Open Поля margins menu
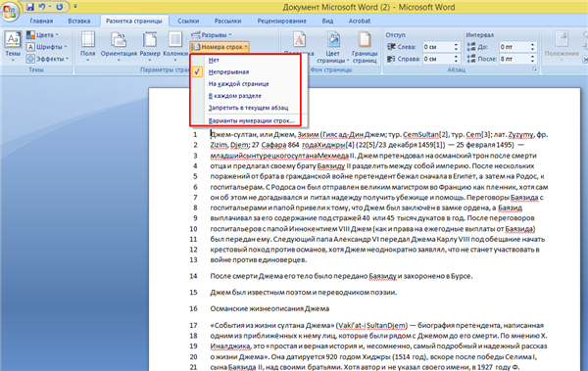 88,46
